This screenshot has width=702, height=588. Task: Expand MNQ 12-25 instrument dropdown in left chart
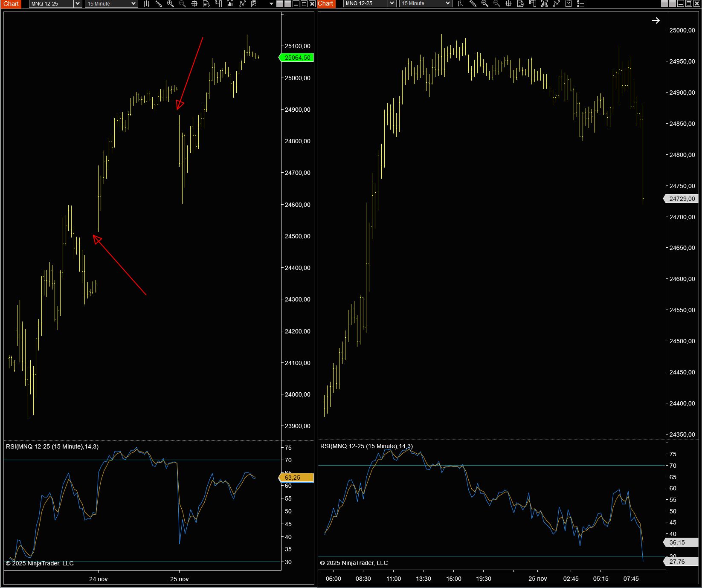pos(77,4)
